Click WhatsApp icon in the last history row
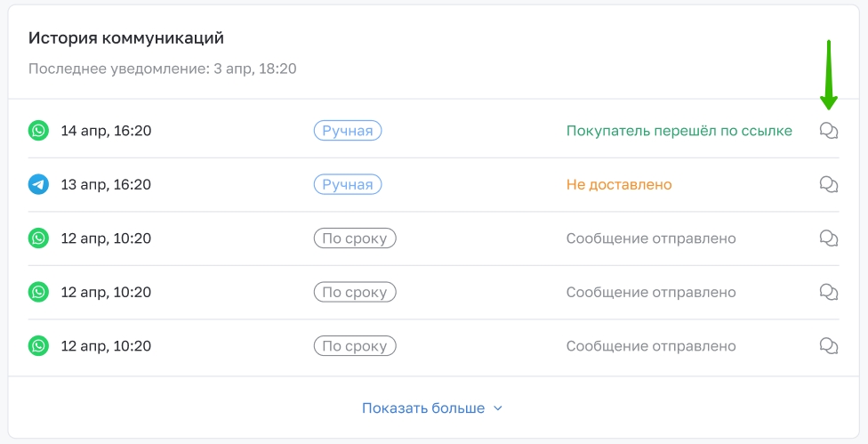This screenshot has width=868, height=444. 39,346
